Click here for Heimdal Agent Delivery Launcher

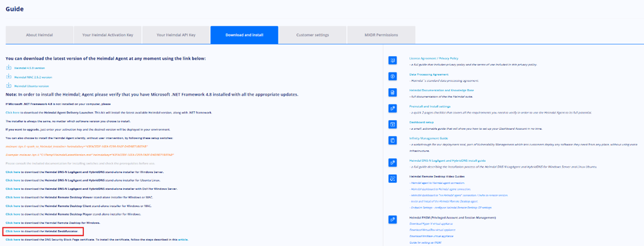pyautogui.click(x=13, y=112)
